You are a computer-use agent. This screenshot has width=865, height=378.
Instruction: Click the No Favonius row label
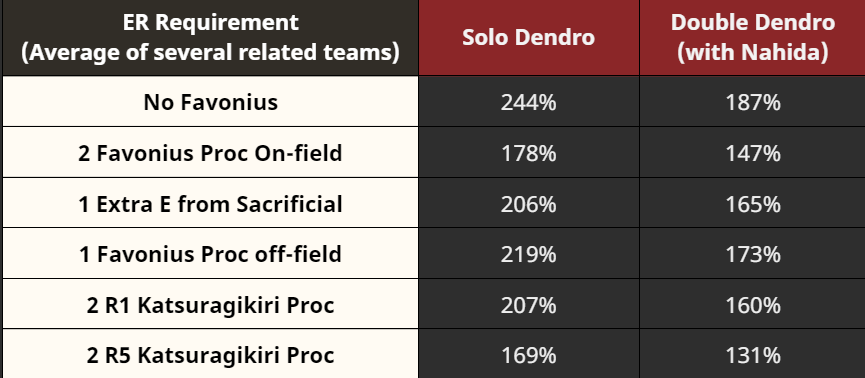coord(210,102)
